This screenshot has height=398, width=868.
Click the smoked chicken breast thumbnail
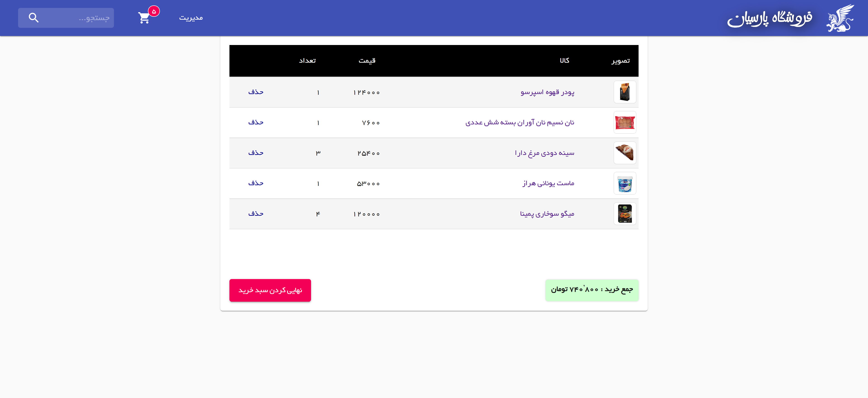coord(624,153)
